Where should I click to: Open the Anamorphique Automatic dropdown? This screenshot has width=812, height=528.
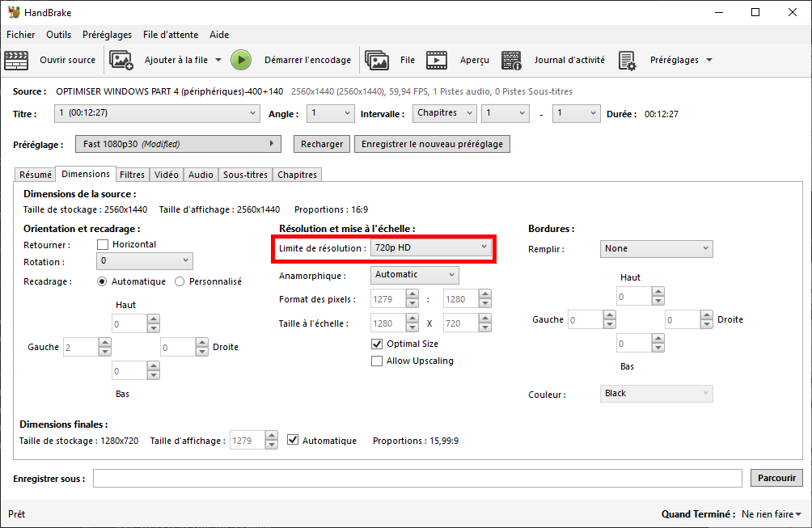(x=414, y=275)
